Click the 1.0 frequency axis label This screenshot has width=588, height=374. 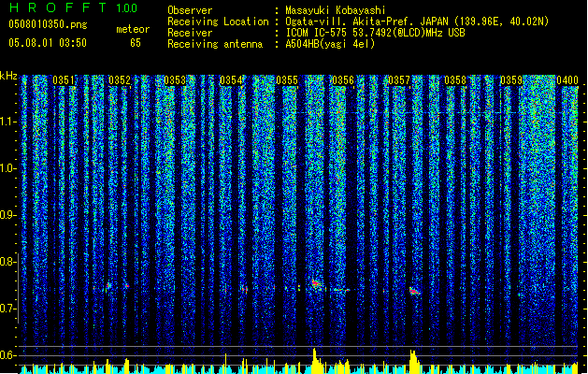[x=7, y=168]
